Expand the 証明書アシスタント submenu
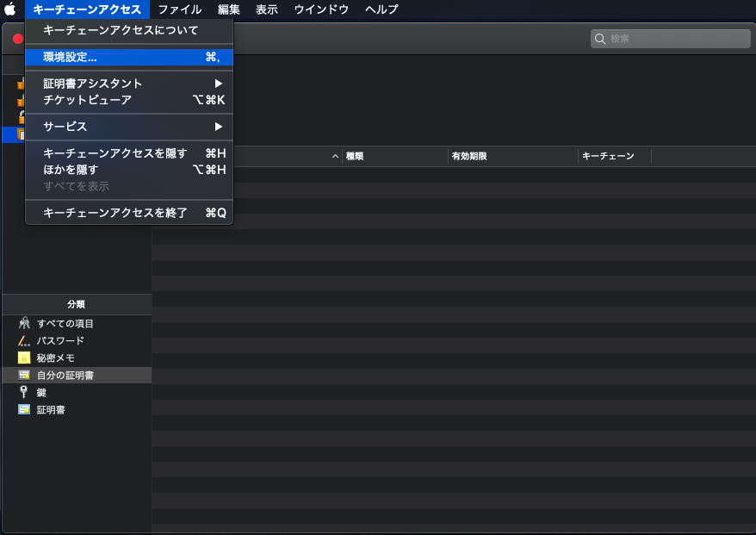The width and height of the screenshot is (756, 535). coord(219,84)
